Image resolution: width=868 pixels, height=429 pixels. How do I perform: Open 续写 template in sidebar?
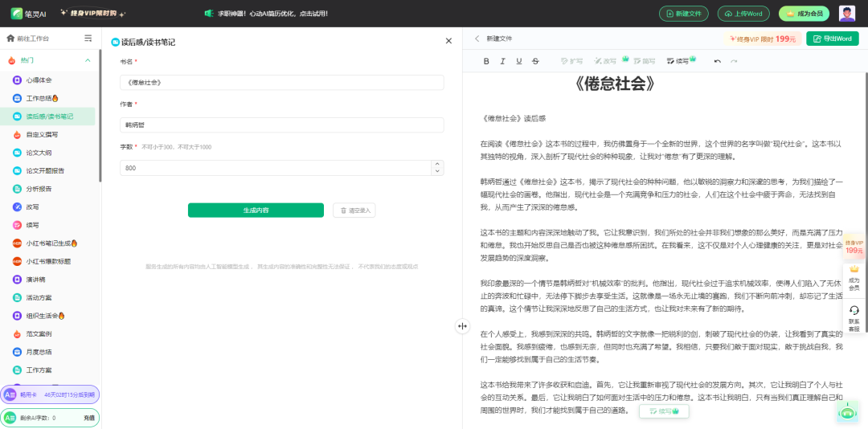47,225
